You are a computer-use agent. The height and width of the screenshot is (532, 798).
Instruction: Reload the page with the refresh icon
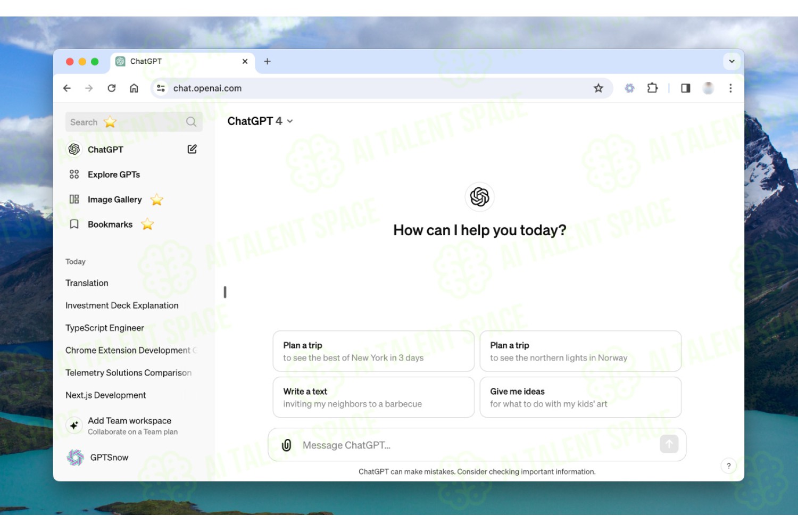pyautogui.click(x=111, y=88)
